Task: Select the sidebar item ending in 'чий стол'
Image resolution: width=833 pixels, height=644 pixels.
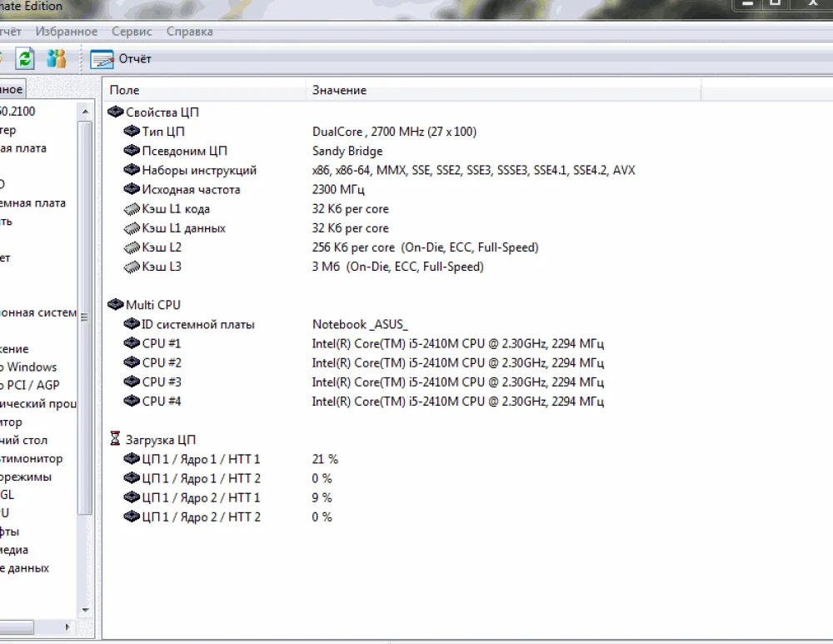Action: pos(24,440)
